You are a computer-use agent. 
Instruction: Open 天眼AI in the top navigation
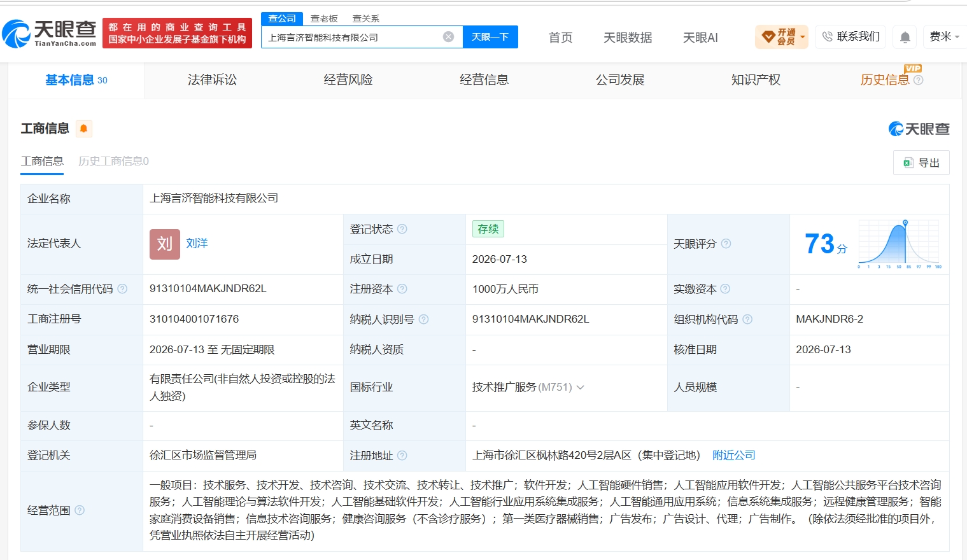click(700, 38)
